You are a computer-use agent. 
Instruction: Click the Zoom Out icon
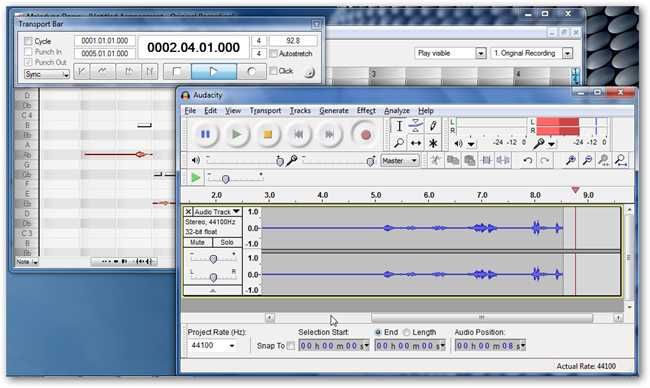coord(587,160)
